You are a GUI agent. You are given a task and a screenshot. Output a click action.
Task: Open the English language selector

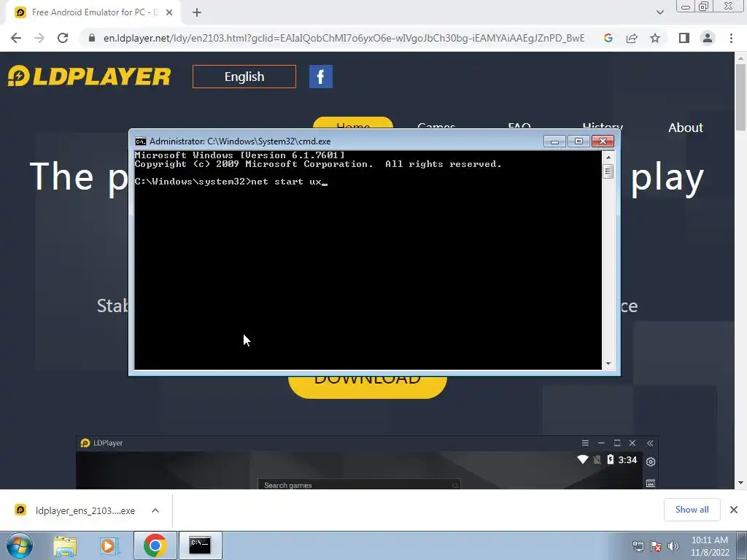point(244,77)
